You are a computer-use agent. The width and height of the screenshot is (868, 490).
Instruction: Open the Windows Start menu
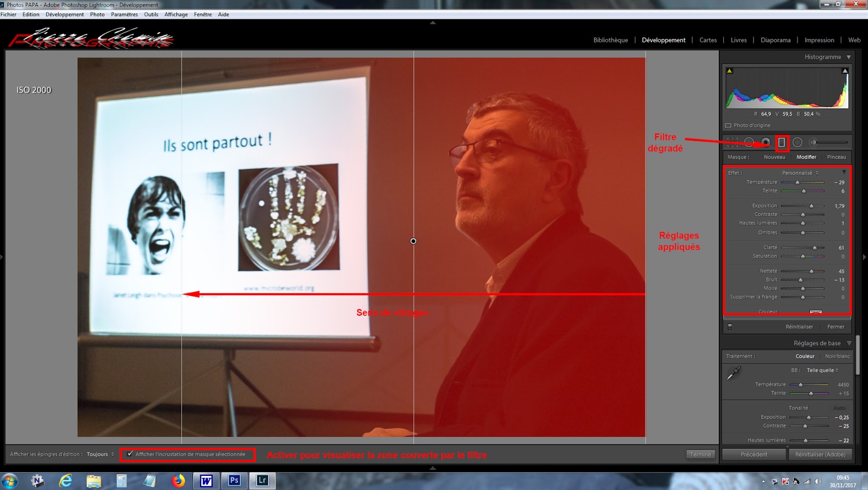click(10, 481)
